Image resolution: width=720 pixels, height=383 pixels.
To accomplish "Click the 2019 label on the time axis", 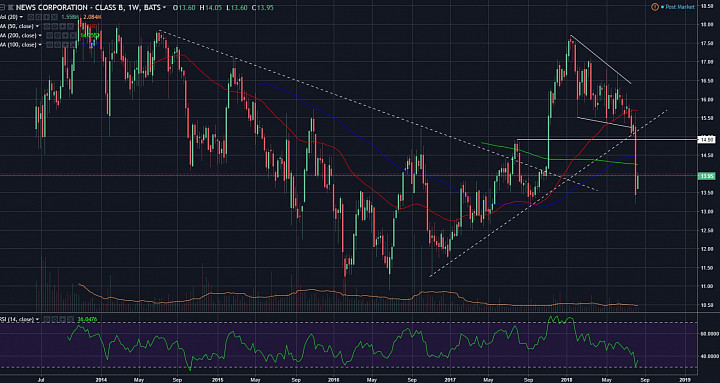I will [x=685, y=380].
